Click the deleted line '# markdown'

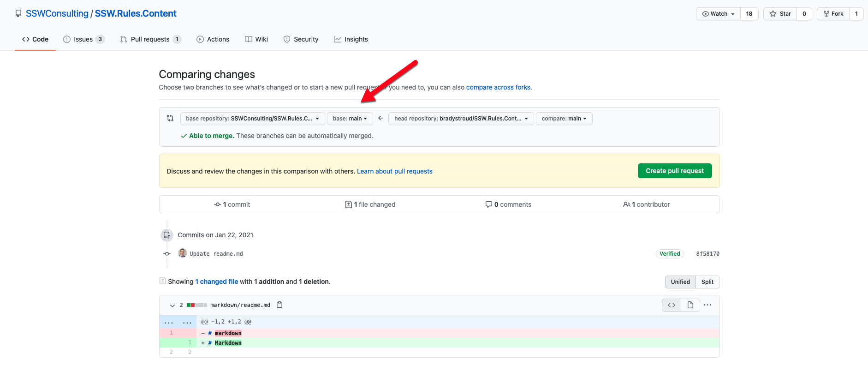pyautogui.click(x=439, y=333)
